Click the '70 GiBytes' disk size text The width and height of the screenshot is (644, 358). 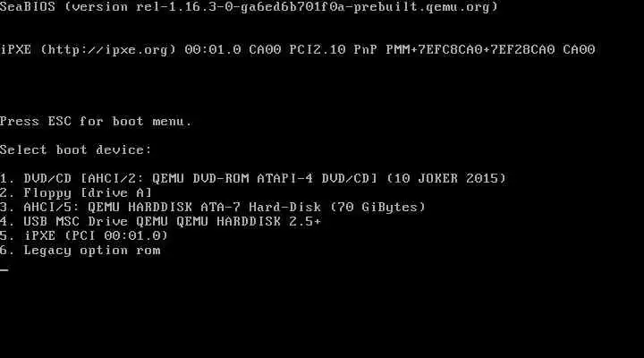(x=377, y=207)
